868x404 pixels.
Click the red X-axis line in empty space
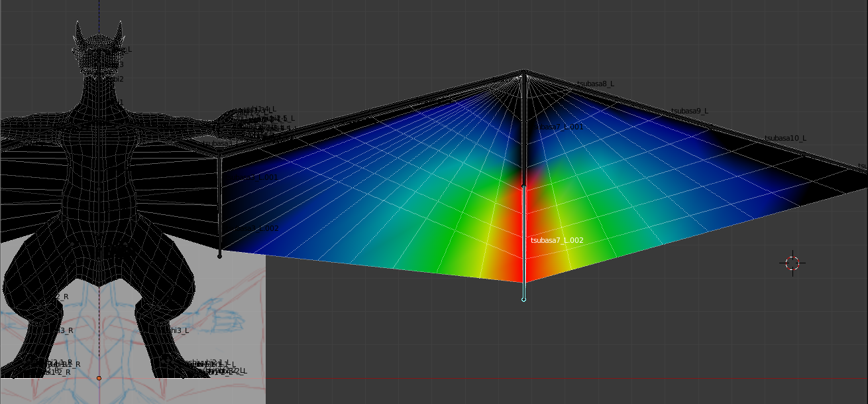click(530, 379)
